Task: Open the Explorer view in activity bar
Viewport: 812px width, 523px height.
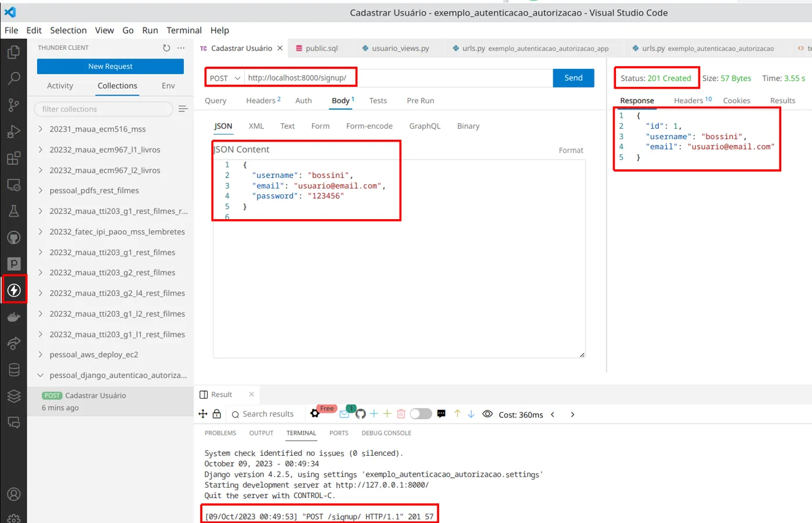Action: [13, 52]
